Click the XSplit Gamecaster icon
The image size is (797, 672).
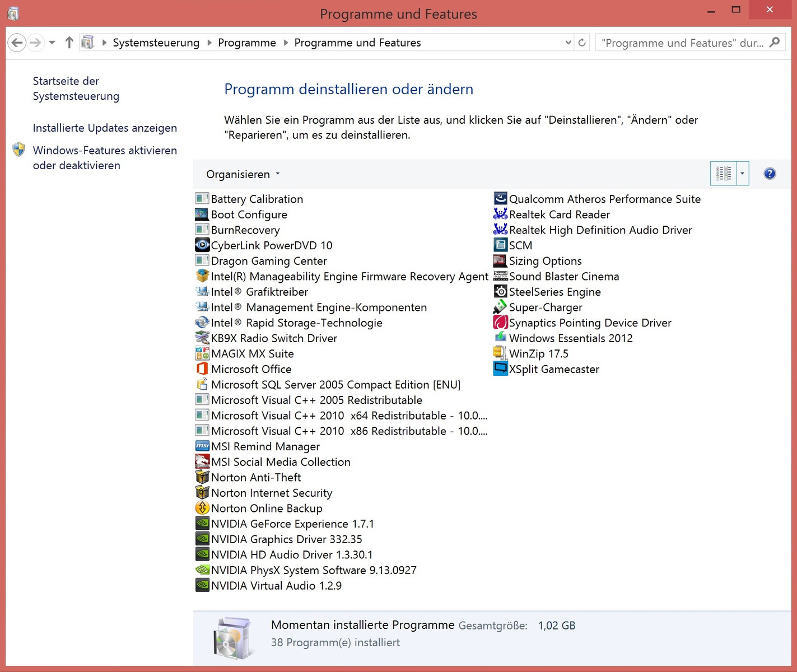(500, 369)
